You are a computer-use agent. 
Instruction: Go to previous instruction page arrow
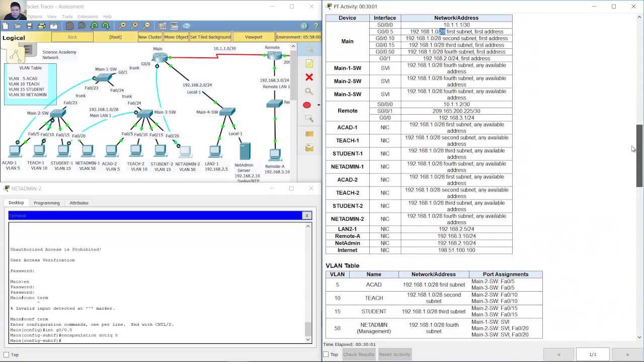click(558, 354)
